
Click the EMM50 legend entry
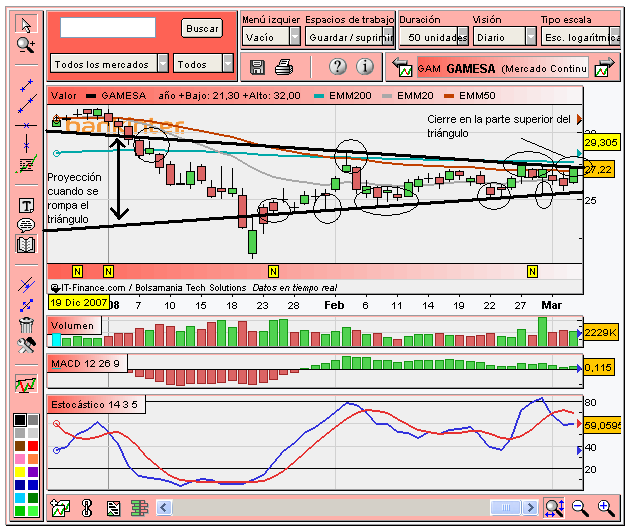[470, 96]
